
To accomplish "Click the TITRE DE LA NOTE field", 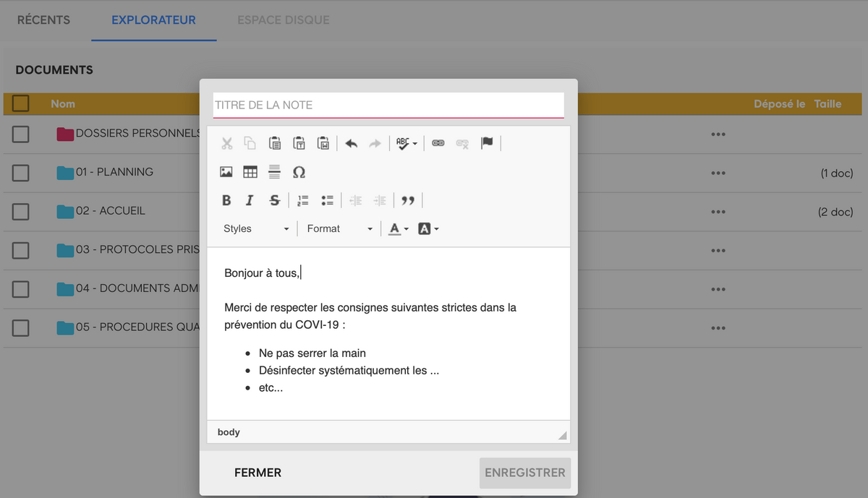I will coord(388,105).
